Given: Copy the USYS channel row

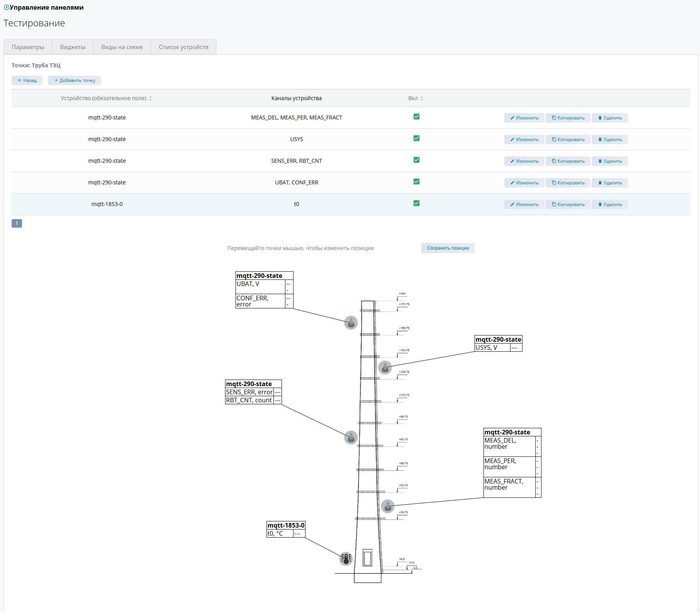Looking at the screenshot, I should 568,140.
